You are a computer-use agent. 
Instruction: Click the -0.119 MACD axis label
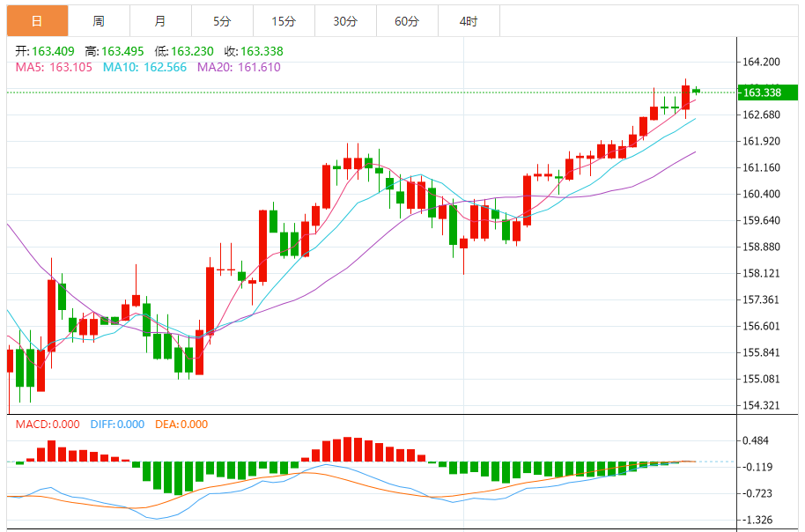pyautogui.click(x=757, y=468)
